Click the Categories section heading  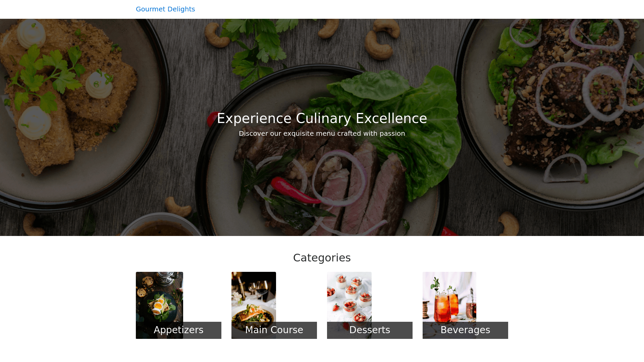[322, 258]
